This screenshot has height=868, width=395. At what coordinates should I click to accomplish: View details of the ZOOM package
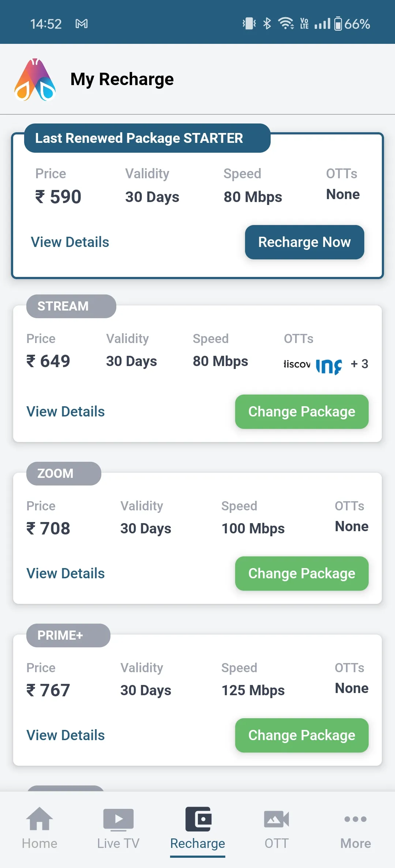point(65,574)
